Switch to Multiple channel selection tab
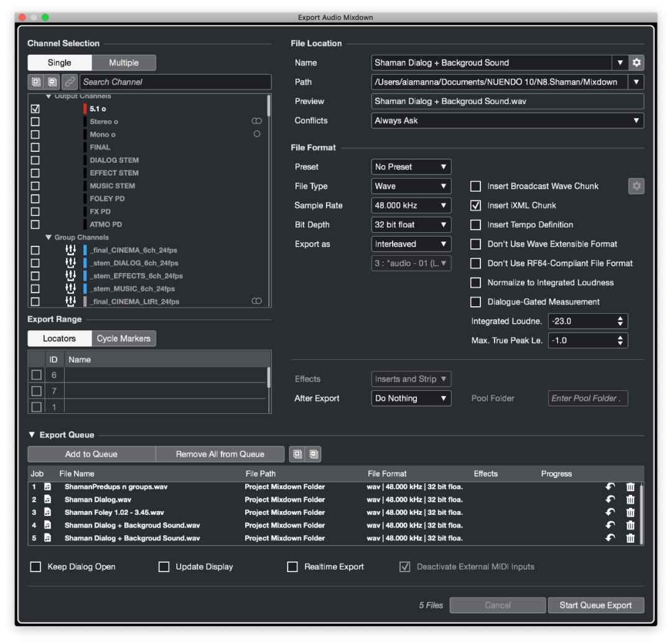The height and width of the screenshot is (643, 672). coord(124,63)
